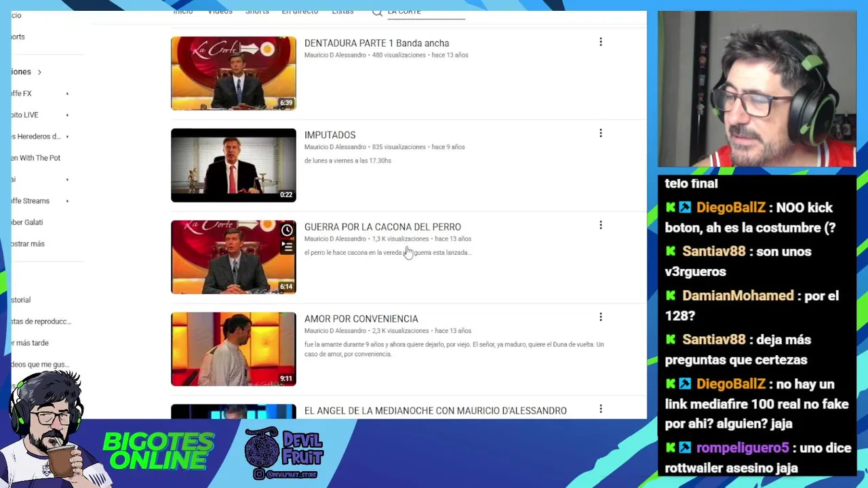Click Mostrar más in sidebar subscriptions
This screenshot has width=868, height=488.
[28, 244]
